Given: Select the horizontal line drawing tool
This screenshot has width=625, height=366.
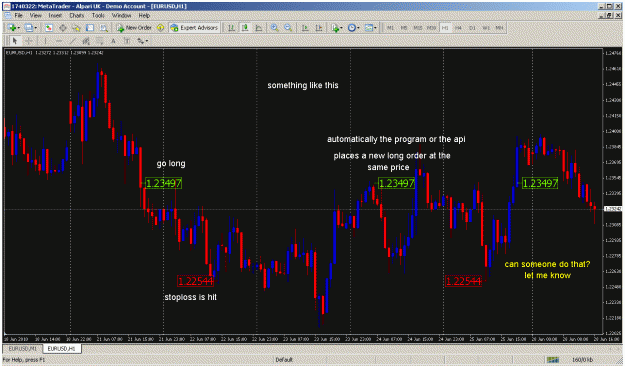Looking at the screenshot, I should coord(59,41).
